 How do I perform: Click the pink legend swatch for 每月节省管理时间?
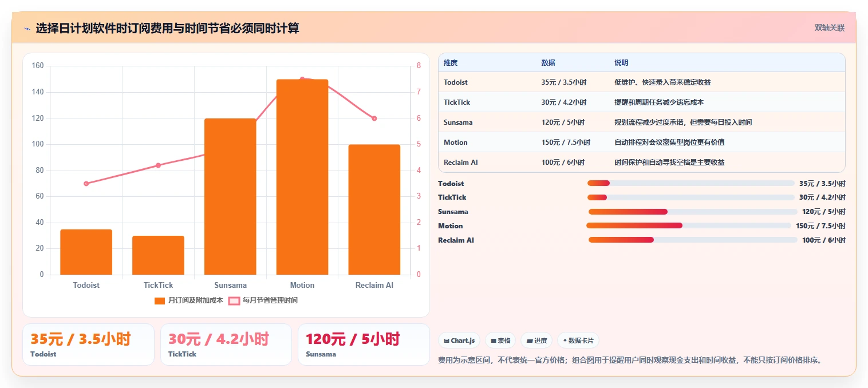point(234,300)
